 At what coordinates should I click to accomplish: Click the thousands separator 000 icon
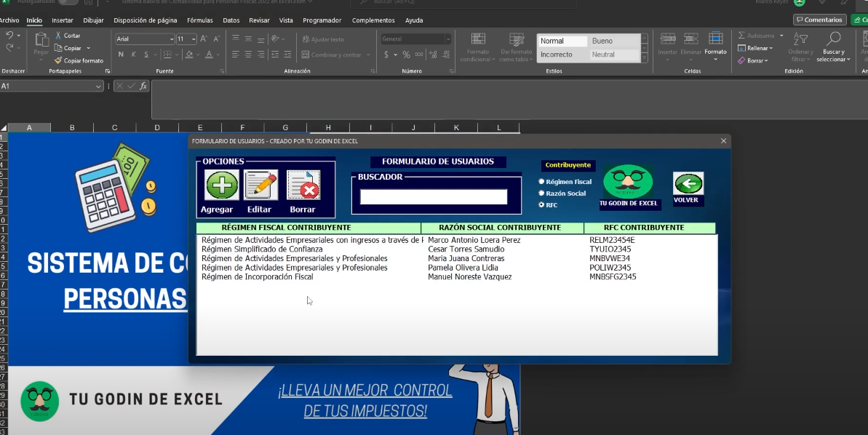[x=419, y=55]
